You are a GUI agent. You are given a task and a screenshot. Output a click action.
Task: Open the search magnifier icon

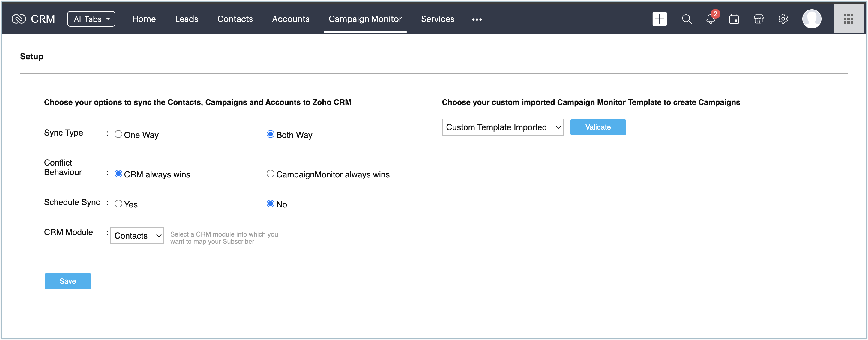(x=686, y=19)
